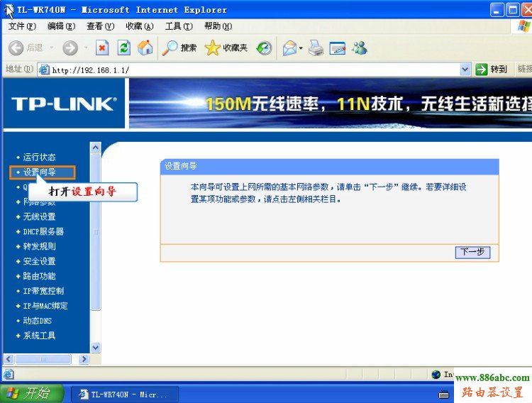This screenshot has height=403, width=532.
Task: Open the 帮助(H) menu
Action: tap(218, 26)
